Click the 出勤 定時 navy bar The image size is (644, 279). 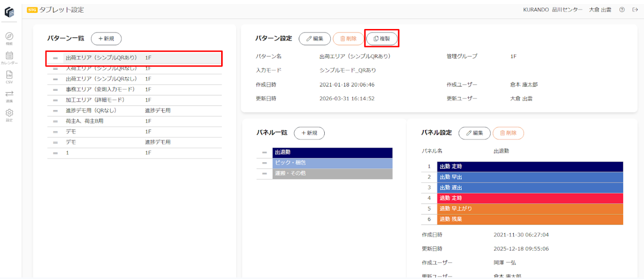click(530, 166)
